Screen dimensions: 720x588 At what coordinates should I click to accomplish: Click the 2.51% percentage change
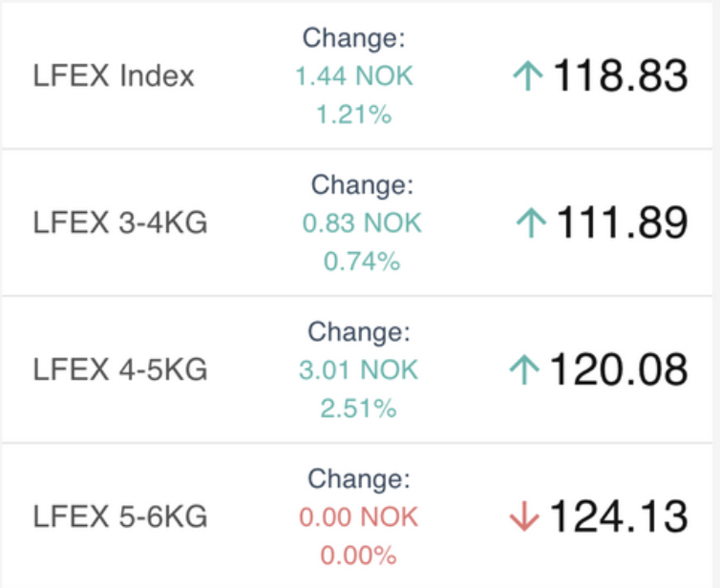coord(359,408)
